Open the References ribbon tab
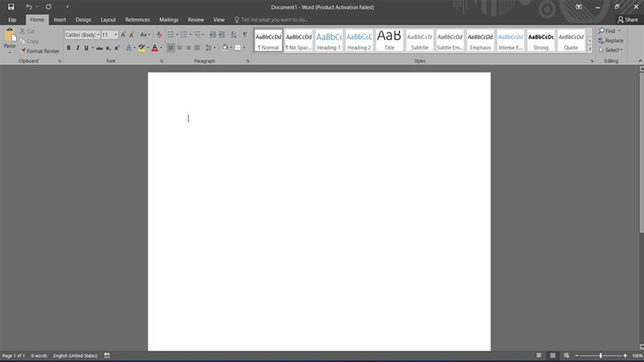 (138, 19)
